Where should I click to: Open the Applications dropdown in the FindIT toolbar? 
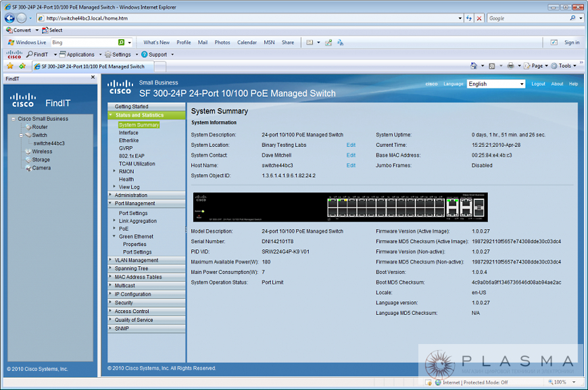coord(100,54)
